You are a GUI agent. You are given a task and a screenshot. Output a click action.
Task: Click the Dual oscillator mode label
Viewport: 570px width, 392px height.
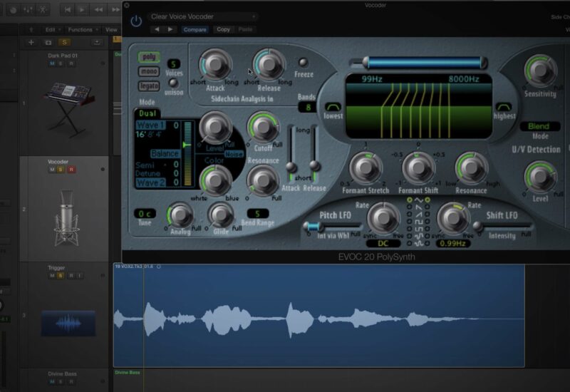(x=147, y=113)
